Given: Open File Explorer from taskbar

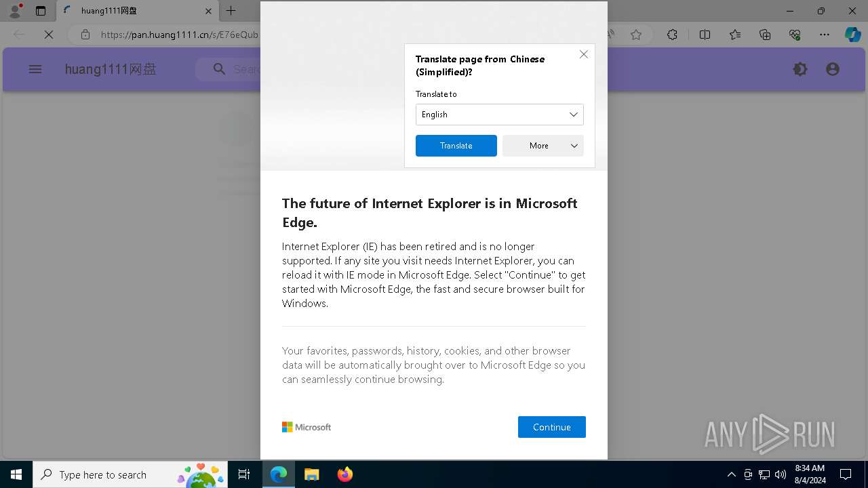Looking at the screenshot, I should point(311,474).
